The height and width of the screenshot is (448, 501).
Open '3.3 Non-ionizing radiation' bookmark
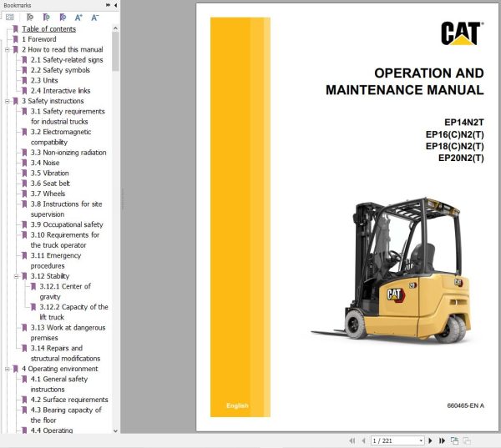[68, 153]
